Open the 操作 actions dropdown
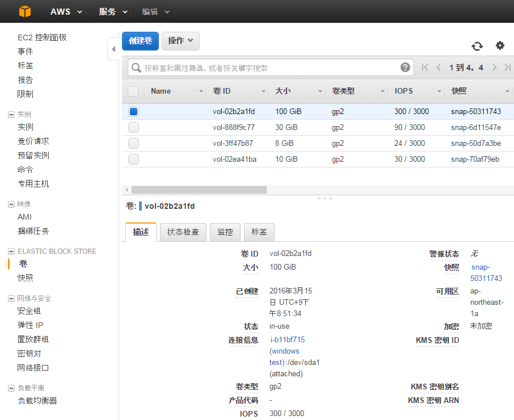This screenshot has height=420, width=514. click(x=180, y=41)
